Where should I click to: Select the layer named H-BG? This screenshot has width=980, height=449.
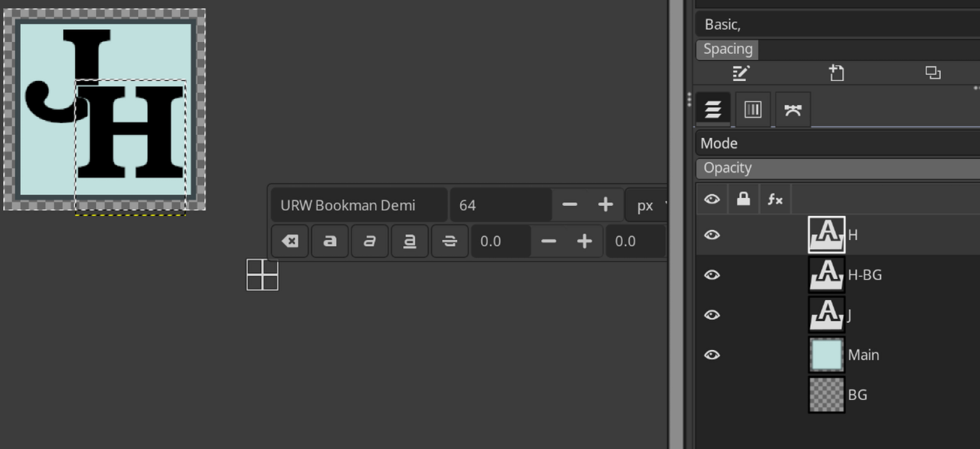pyautogui.click(x=865, y=275)
